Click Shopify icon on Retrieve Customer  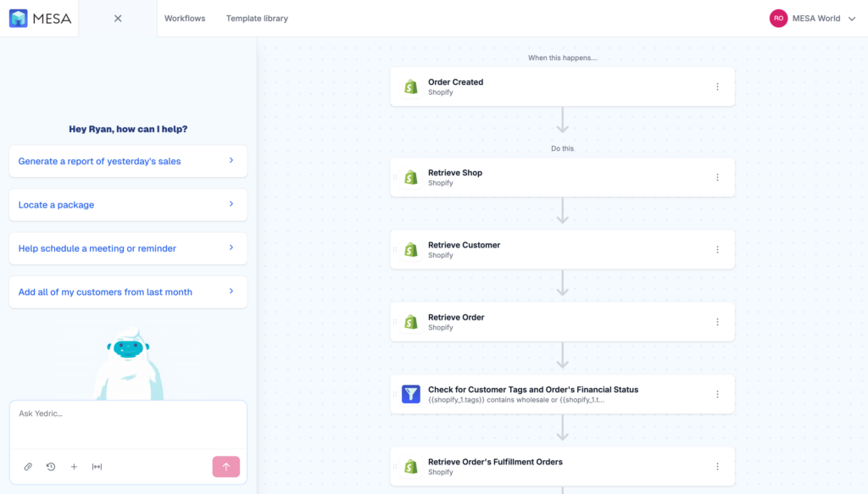tap(411, 250)
